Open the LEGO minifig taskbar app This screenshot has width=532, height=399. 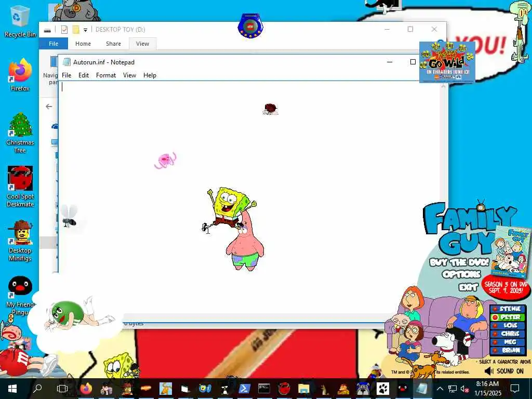[x=127, y=389]
